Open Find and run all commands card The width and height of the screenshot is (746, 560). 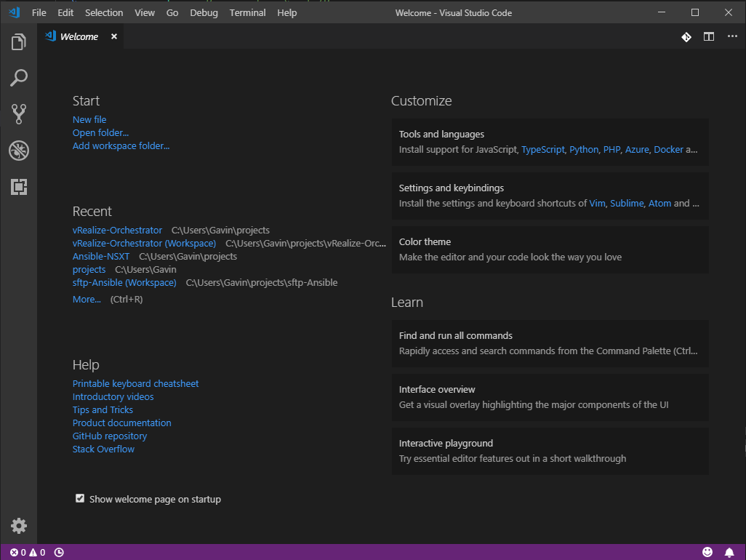tap(550, 343)
